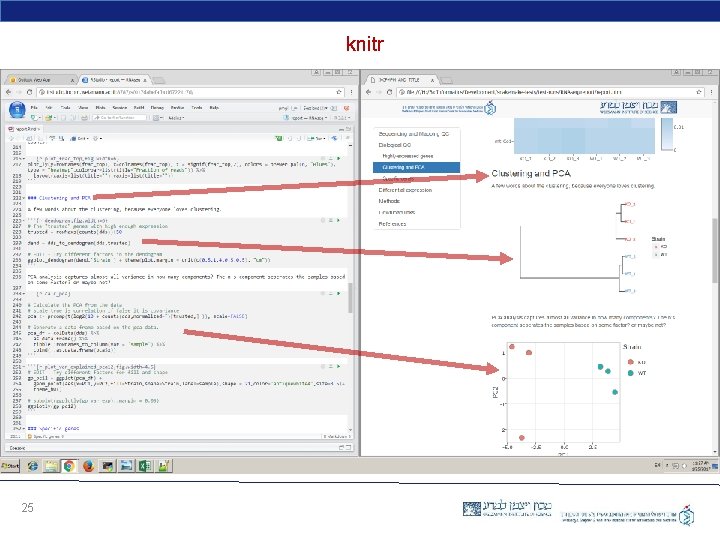Image resolution: width=720 pixels, height=540 pixels.
Task: Open the RStudio Session menu
Action: (x=120, y=107)
